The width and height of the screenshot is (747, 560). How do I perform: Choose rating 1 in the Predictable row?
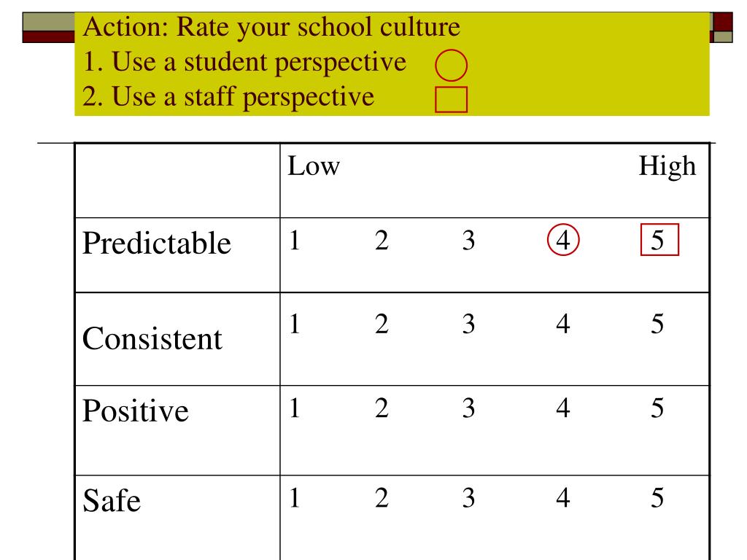pyautogui.click(x=295, y=240)
